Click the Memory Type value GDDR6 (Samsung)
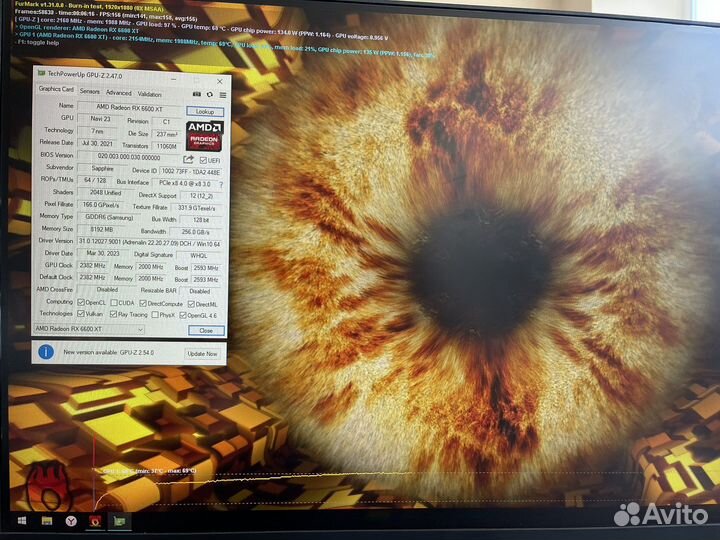The image size is (720, 540). tap(109, 217)
